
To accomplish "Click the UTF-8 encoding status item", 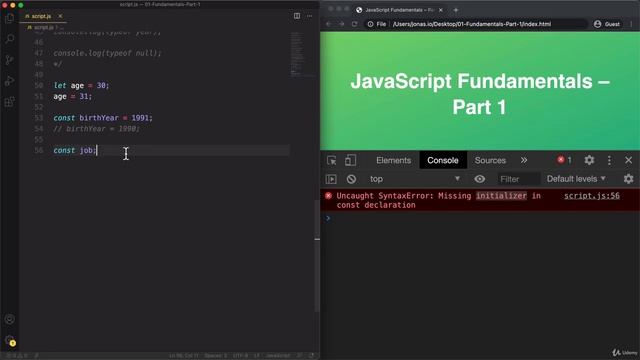I will [240, 356].
